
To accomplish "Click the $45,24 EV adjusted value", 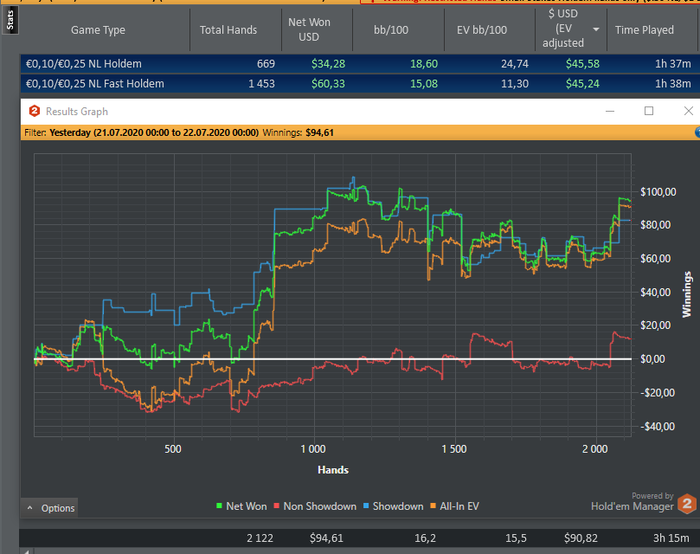I will (583, 83).
